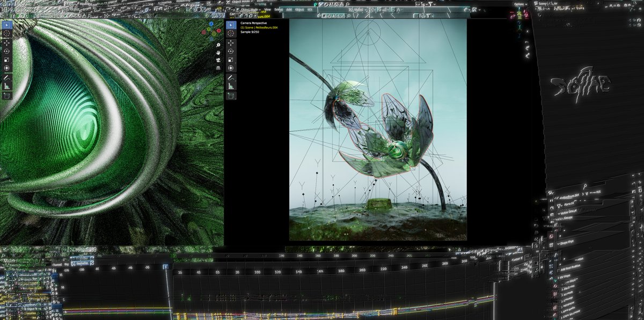Expand the Shape Keys panel

[566, 243]
